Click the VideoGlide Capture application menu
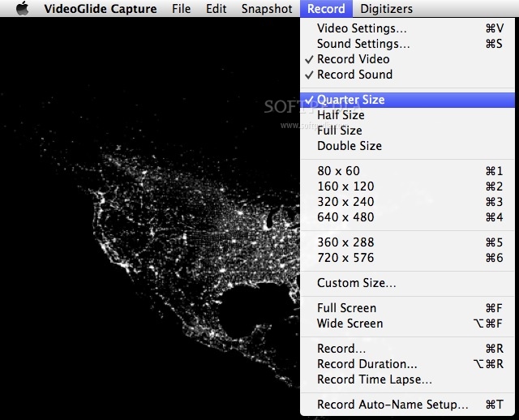Image resolution: width=519 pixels, height=420 pixels. click(101, 9)
